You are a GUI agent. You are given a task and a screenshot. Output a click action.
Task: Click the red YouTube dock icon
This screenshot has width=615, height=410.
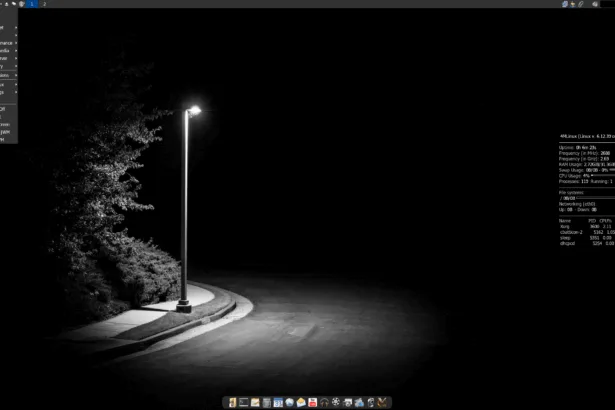click(313, 403)
